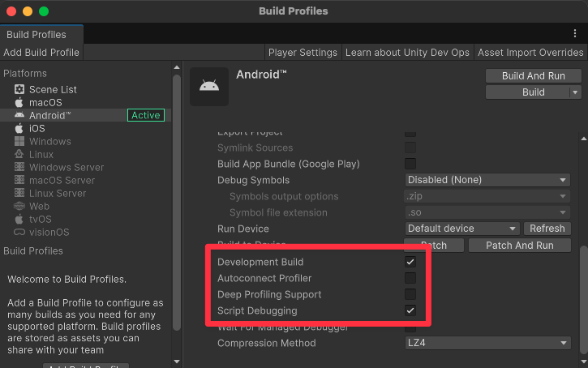Select the Linux platform
The height and width of the screenshot is (368, 588).
(41, 154)
